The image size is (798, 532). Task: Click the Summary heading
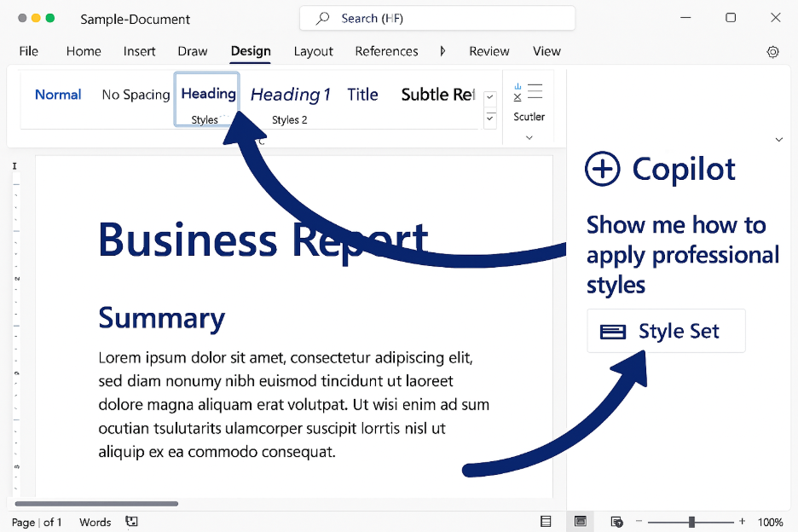click(x=162, y=319)
